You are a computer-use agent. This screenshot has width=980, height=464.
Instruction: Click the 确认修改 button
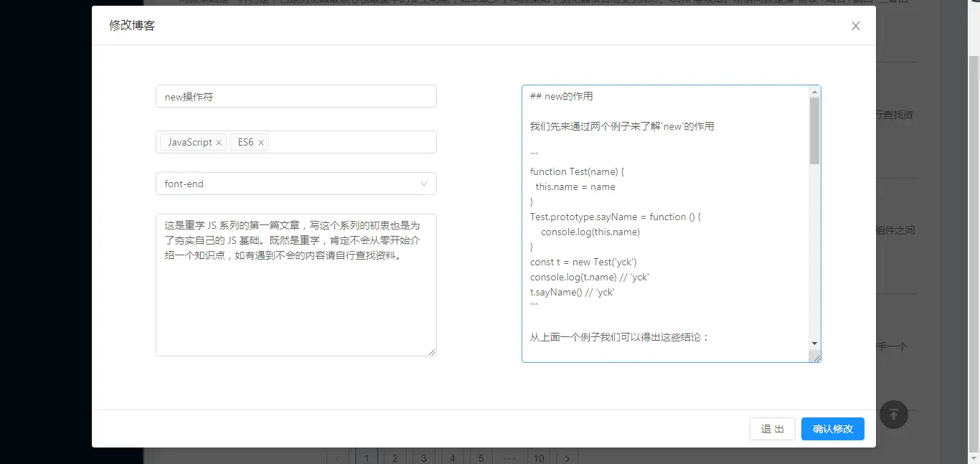pyautogui.click(x=832, y=429)
